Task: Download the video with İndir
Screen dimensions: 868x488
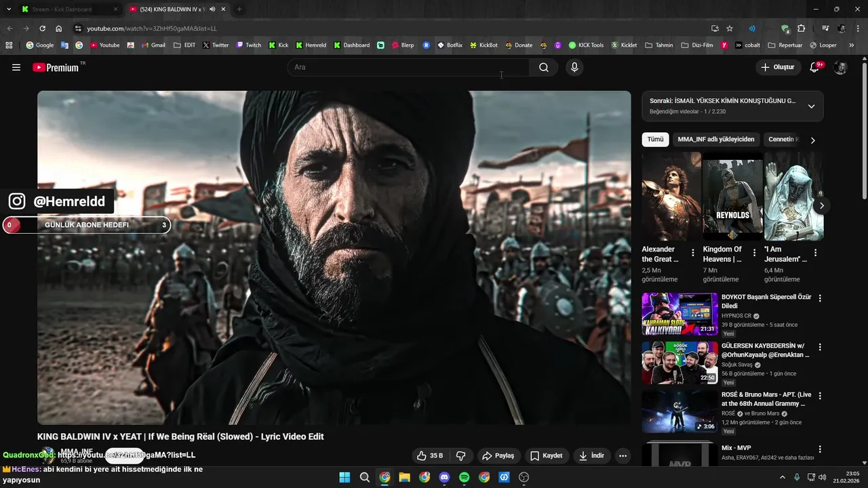Action: pos(591,455)
